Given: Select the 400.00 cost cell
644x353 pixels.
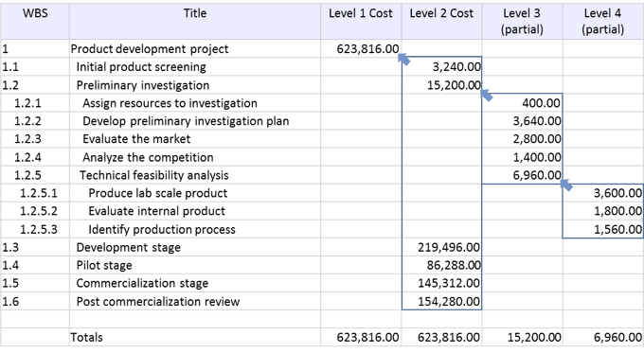Looking at the screenshot, I should (x=522, y=103).
